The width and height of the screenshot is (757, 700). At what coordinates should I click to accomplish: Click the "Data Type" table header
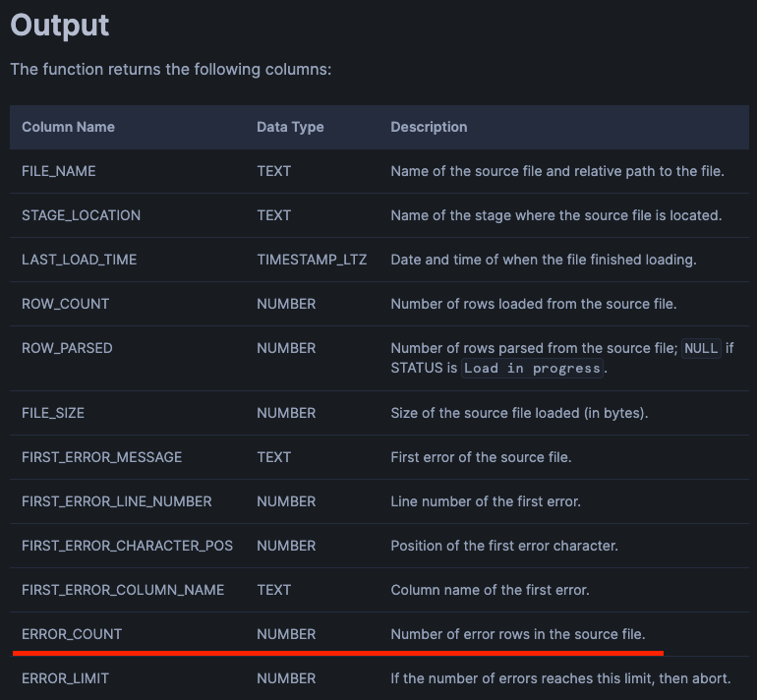tap(290, 127)
